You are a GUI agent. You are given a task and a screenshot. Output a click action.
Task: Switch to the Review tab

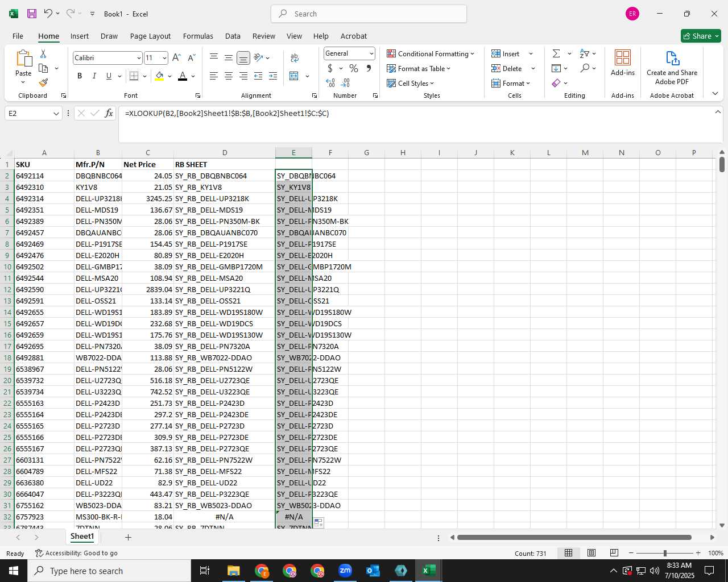[x=264, y=36]
